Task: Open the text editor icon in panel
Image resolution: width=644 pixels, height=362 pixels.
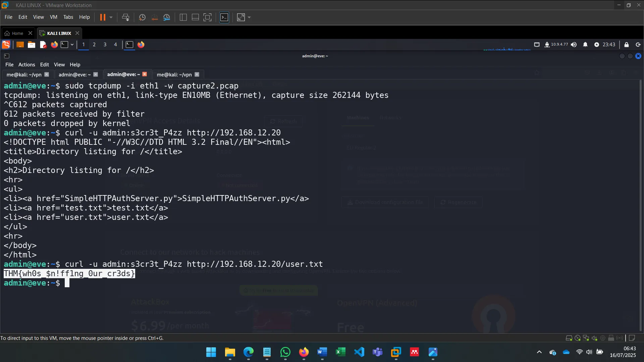Action: tap(43, 45)
